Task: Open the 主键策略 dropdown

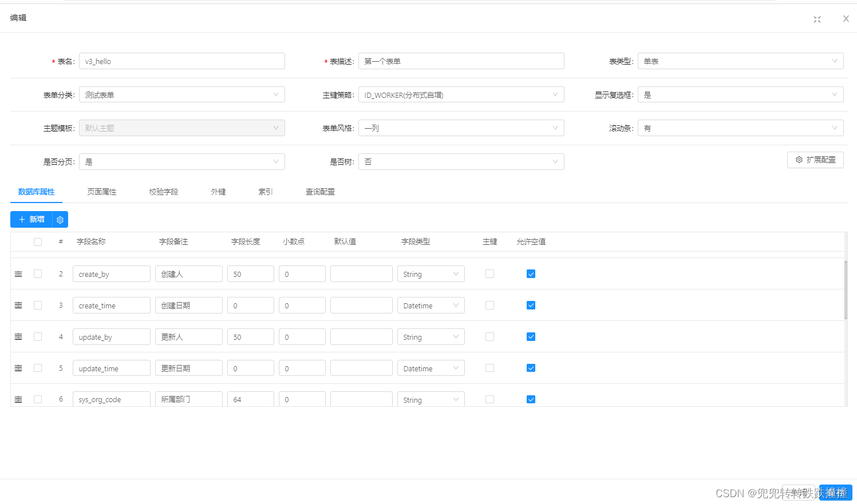Action: (x=461, y=95)
